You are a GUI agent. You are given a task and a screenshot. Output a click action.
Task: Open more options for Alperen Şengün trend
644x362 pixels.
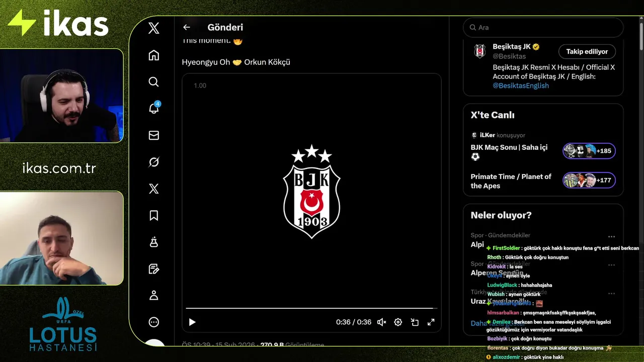coord(611,265)
